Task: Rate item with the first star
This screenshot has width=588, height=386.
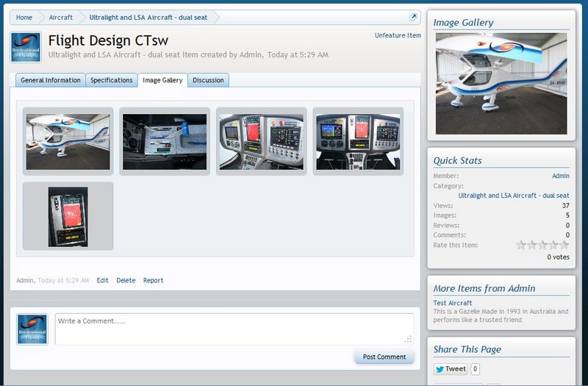Action: pyautogui.click(x=521, y=245)
